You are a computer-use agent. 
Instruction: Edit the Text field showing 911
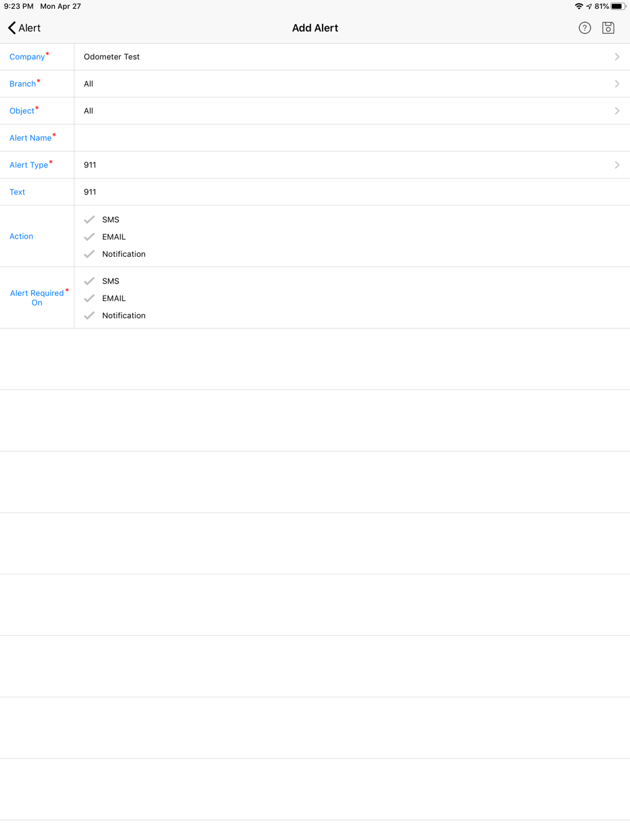[x=352, y=192]
